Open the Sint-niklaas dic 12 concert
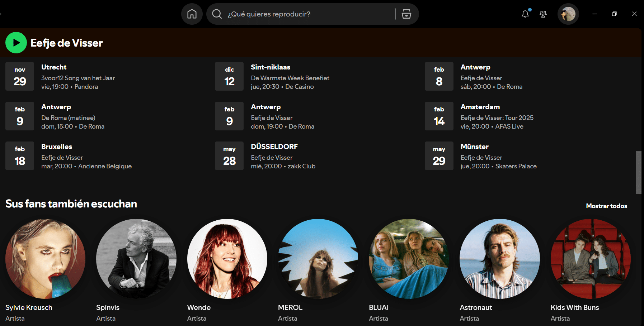 coord(290,76)
